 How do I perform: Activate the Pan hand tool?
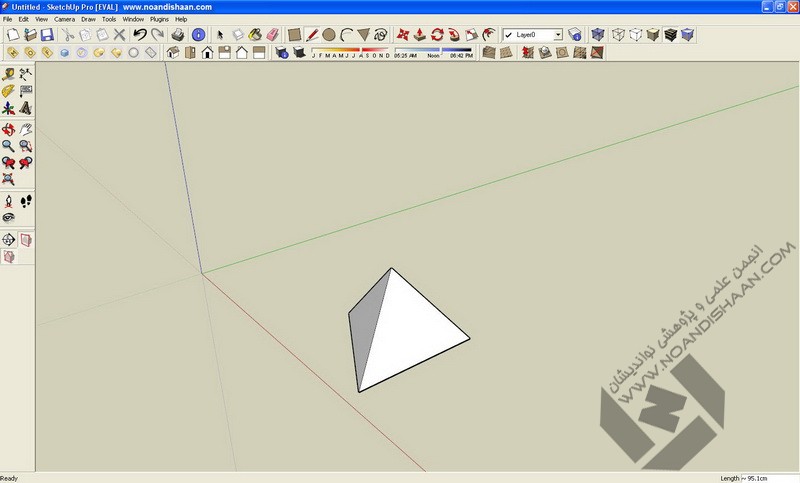point(25,129)
